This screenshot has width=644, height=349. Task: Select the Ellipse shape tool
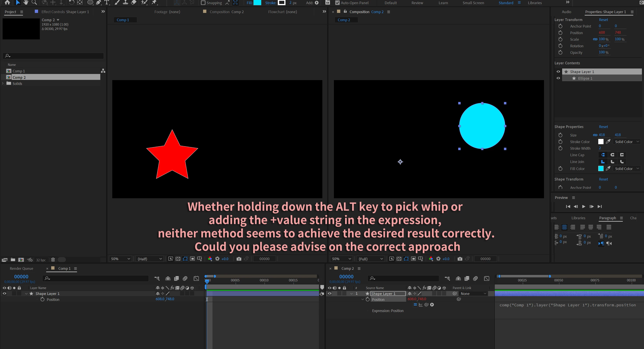pyautogui.click(x=90, y=3)
